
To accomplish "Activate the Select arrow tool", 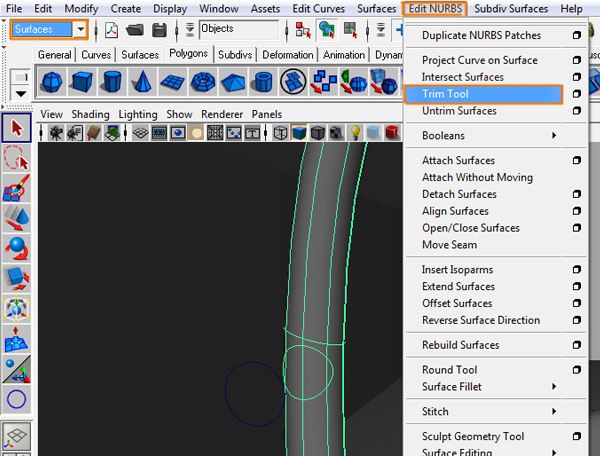I will pos(16,128).
